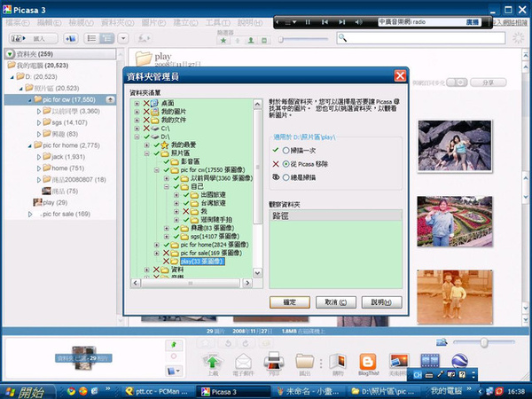Image resolution: width=532 pixels, height=399 pixels.
Task: Select the Scan Once radio option
Action: coord(286,151)
